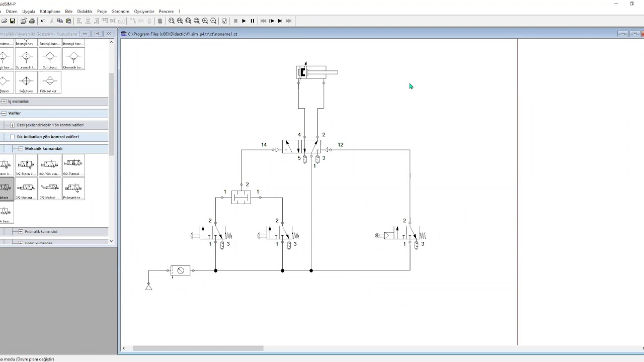Select the 3/2-Yön kon... valve thumbnail

[50, 165]
